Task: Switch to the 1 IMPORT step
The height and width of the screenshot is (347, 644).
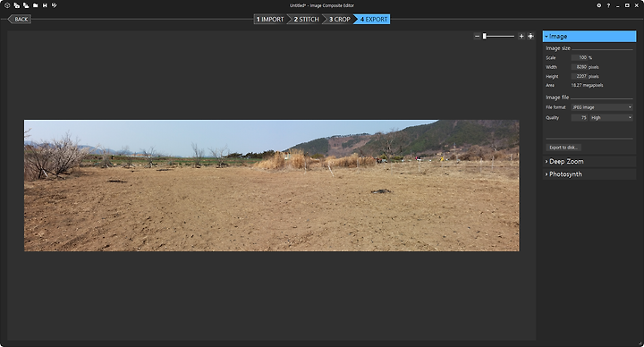Action: [x=270, y=20]
